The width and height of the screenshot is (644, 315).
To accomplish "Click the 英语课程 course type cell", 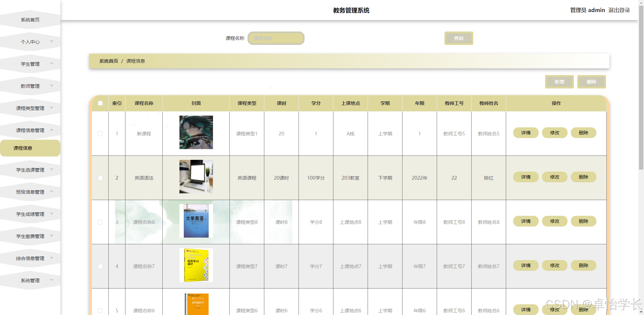I will (x=247, y=178).
